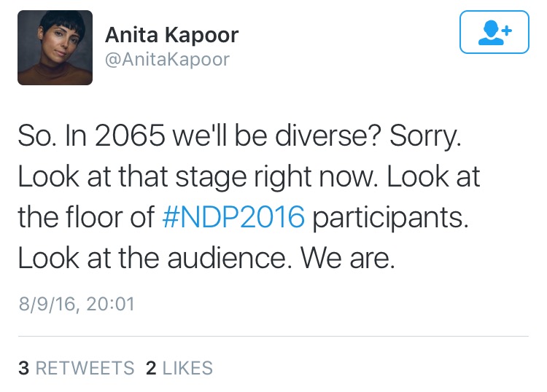The image size is (547, 392).
Task: Click the follow user icon button
Action: 494,32
